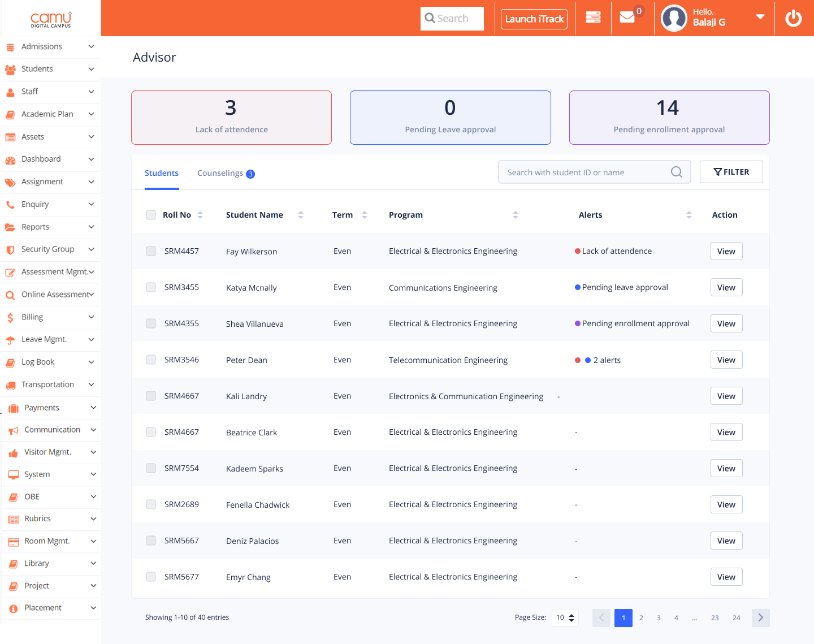Click the logout power icon
This screenshot has height=644, width=814.
[793, 18]
